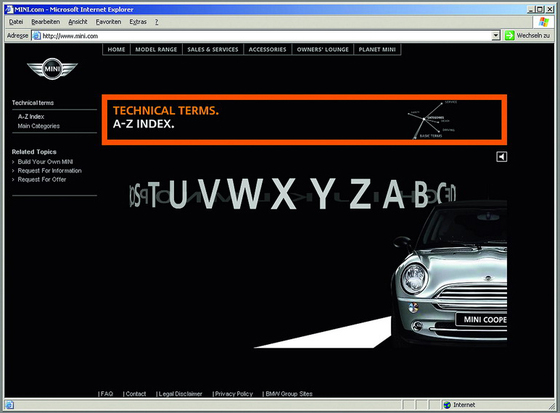This screenshot has height=413, width=560.
Task: Click the status bar page icon
Action: point(10,405)
